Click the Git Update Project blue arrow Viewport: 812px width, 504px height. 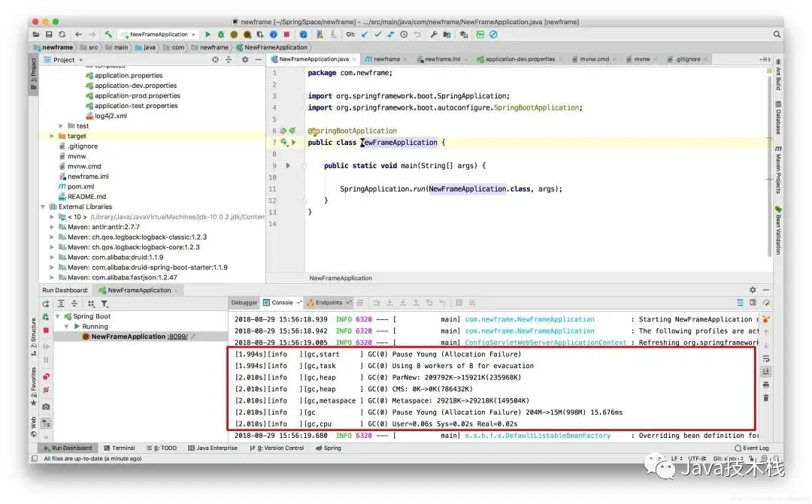click(x=365, y=34)
